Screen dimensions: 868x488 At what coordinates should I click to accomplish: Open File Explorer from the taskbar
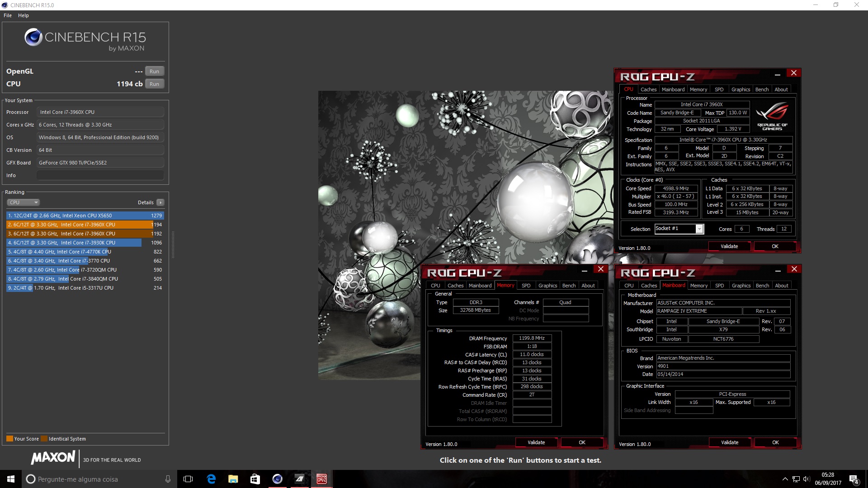233,479
